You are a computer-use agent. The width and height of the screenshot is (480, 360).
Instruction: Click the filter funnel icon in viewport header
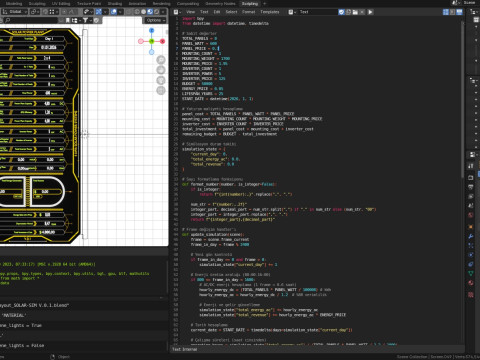coord(85,20)
